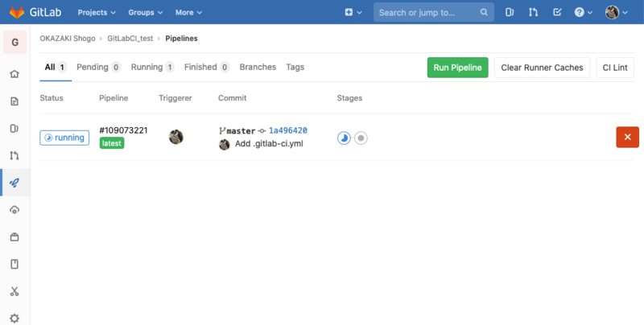Open the CI Lint button

pyautogui.click(x=615, y=68)
